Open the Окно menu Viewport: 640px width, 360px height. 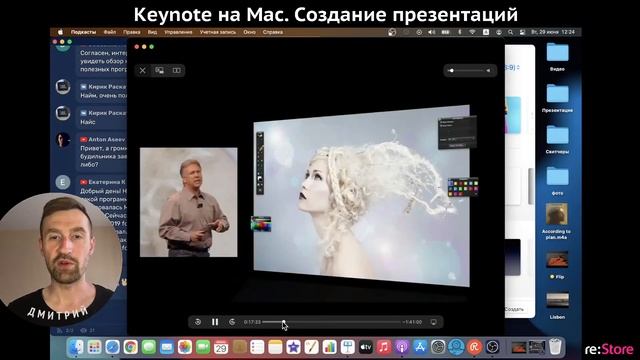(249, 32)
